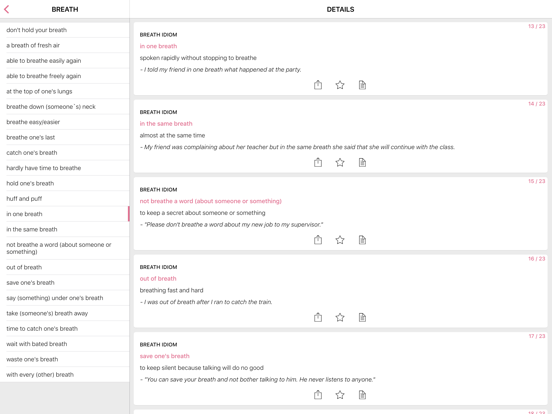
Task: Share the 'out of breath' idiom
Action: [x=318, y=317]
